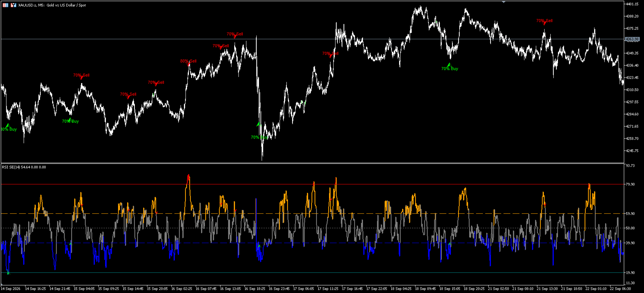Open the red table icon beside chart title
644x293 pixels.
pyautogui.click(x=5, y=5)
